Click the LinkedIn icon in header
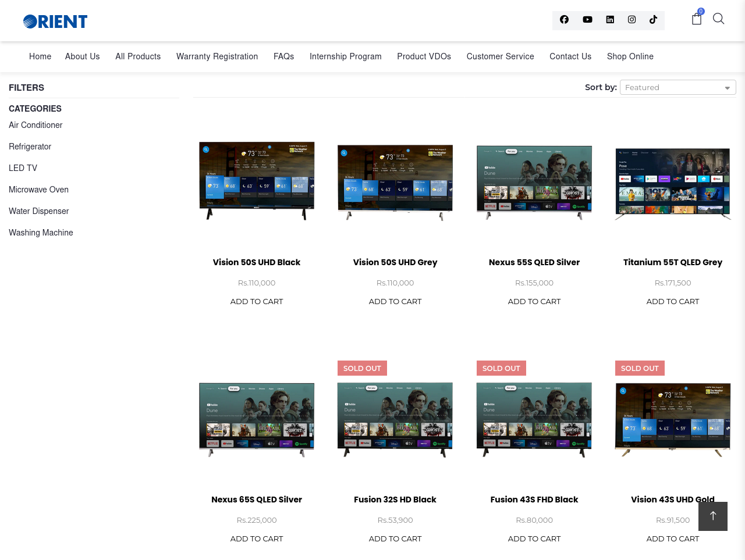Image resolution: width=745 pixels, height=560 pixels. 610,20
